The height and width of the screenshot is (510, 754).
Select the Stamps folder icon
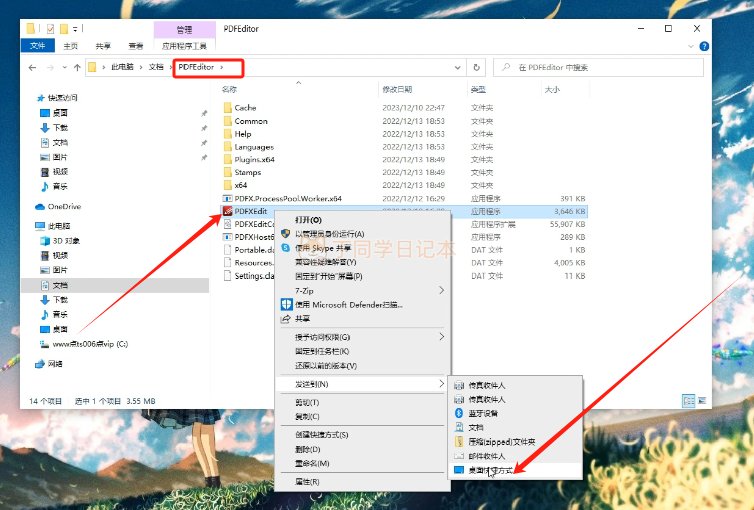(228, 172)
